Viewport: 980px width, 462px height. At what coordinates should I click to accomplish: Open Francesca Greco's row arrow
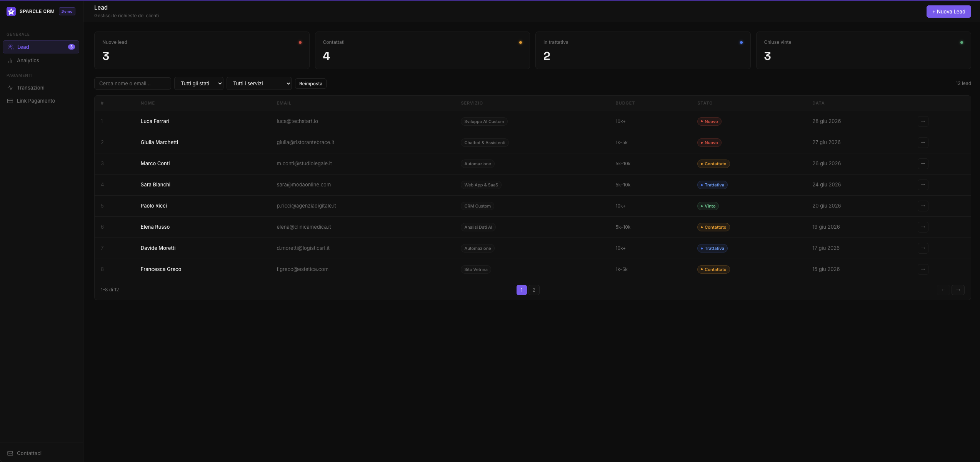[x=923, y=269]
